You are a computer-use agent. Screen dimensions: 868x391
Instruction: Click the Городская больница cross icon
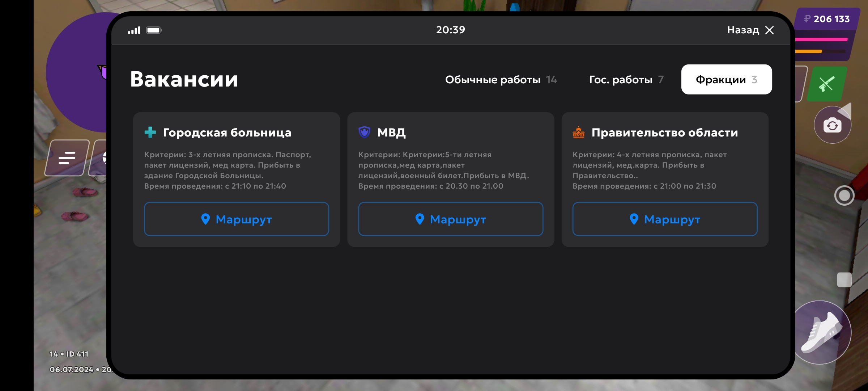[150, 132]
